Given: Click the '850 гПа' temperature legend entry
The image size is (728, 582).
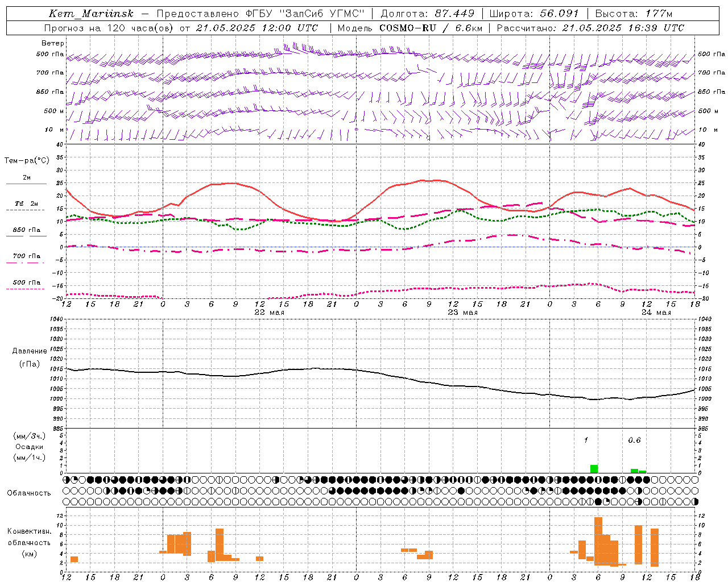Looking at the screenshot, I should point(27,230).
